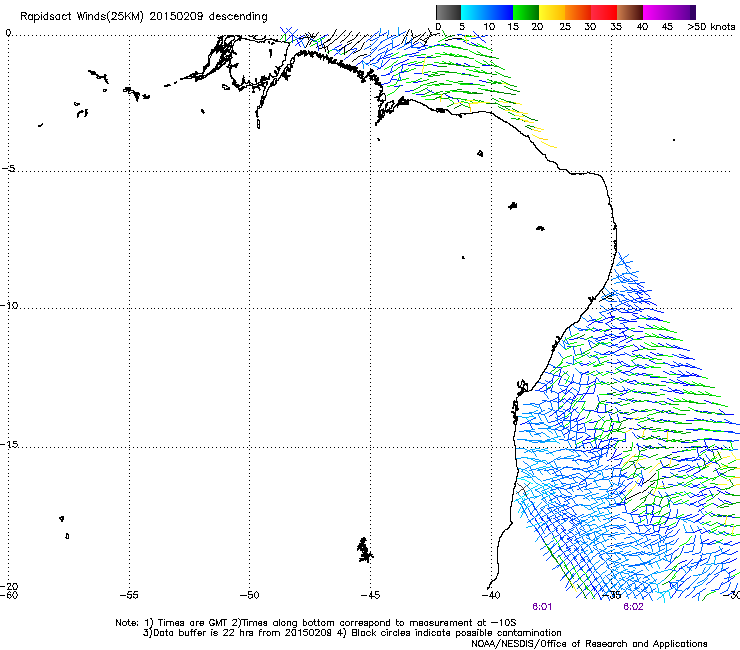Screen dimensions: 740x650
Task: Click the '-15' latitude axis label
Action: click(9, 444)
